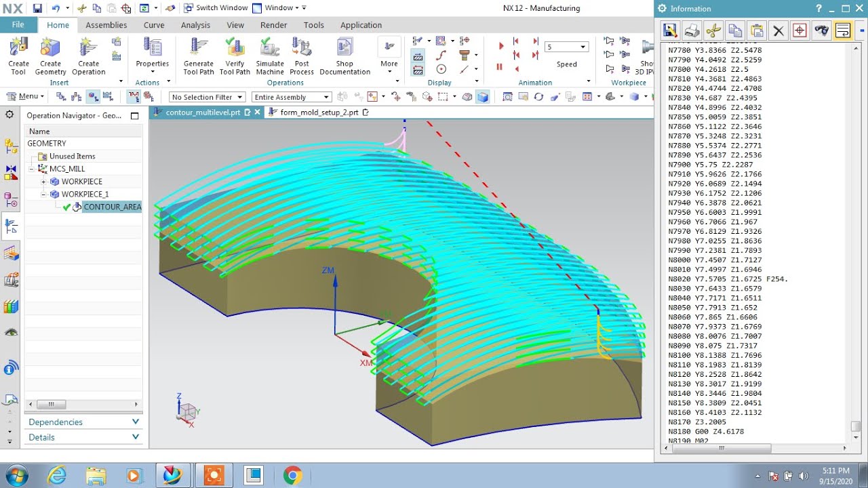
Task: Click the delete X icon in Information toolbar
Action: [x=778, y=30]
